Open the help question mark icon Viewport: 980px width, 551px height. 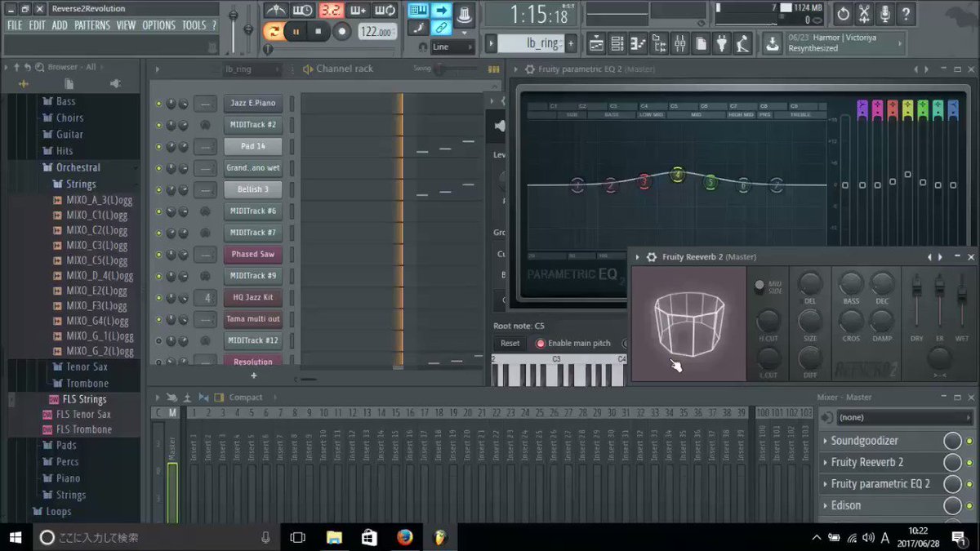click(x=906, y=14)
